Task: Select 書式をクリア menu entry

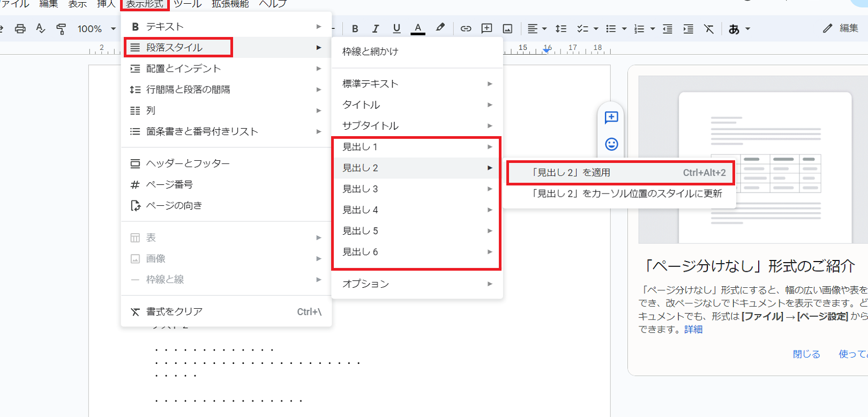Action: (226, 311)
